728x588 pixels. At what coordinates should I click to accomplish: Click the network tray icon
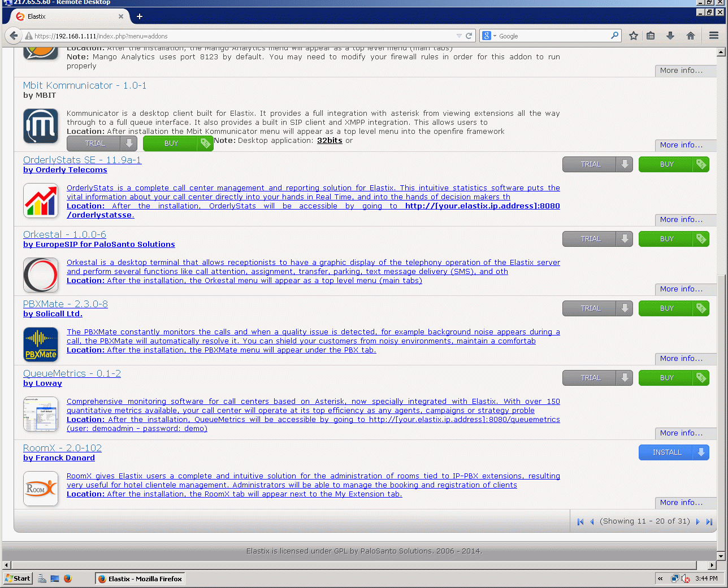tap(675, 578)
